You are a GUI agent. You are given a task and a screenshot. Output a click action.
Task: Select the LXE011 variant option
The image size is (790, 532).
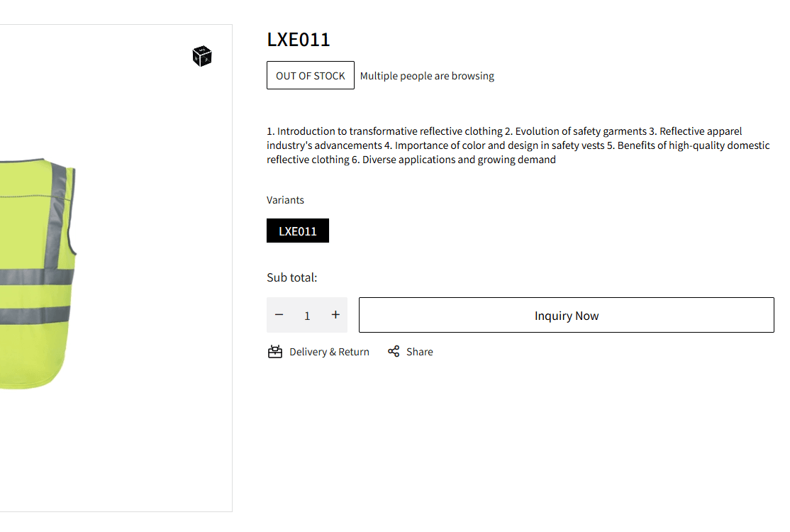[x=298, y=231]
